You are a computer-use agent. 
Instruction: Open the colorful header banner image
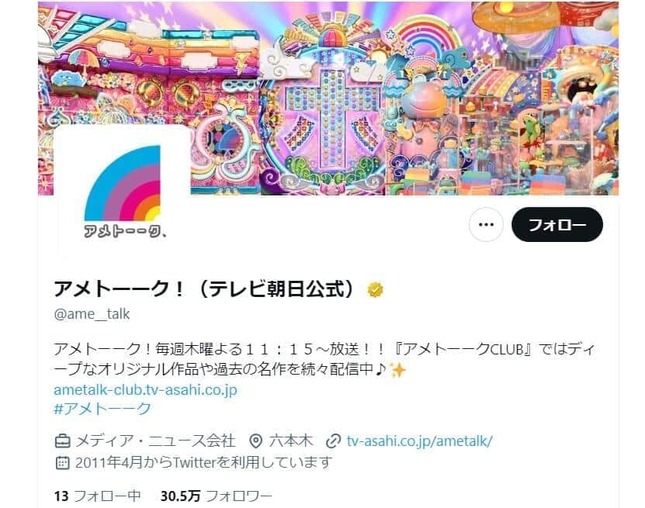point(328,98)
